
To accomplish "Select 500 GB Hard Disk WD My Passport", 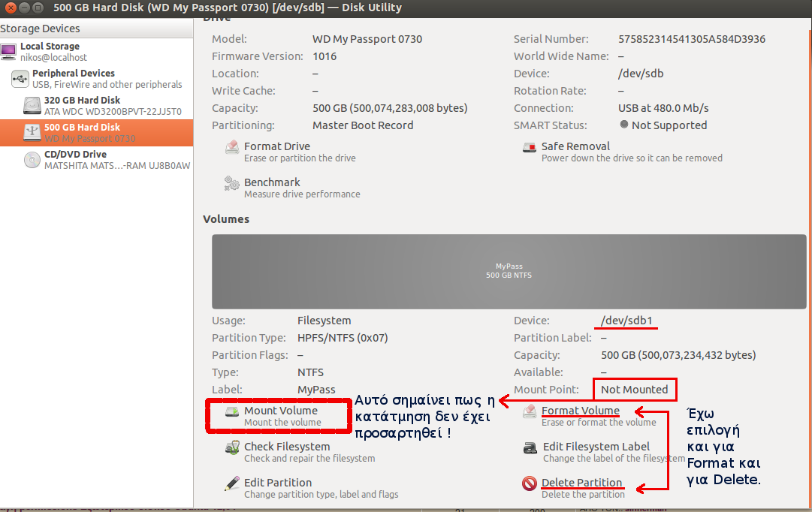I will [x=96, y=133].
